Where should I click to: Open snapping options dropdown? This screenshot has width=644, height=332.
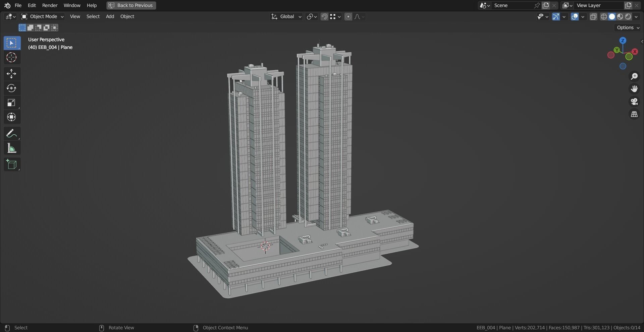[x=335, y=16]
